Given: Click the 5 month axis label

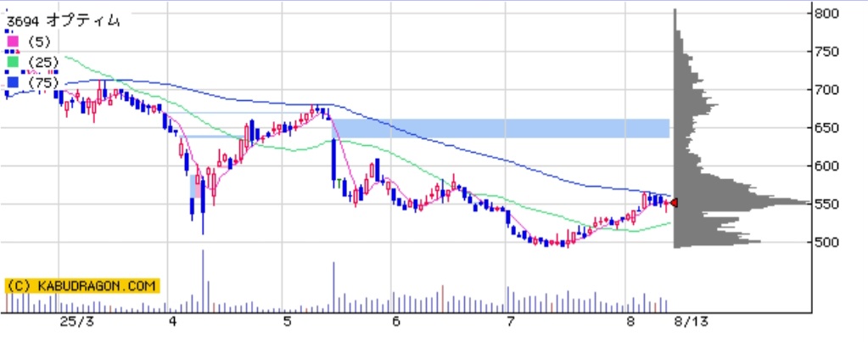Looking at the screenshot, I should click(287, 322).
